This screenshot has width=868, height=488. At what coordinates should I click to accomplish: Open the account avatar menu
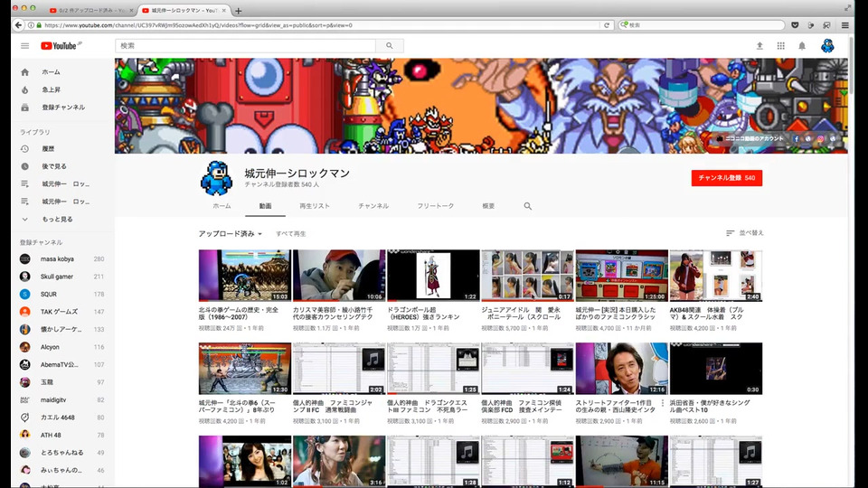click(x=827, y=46)
